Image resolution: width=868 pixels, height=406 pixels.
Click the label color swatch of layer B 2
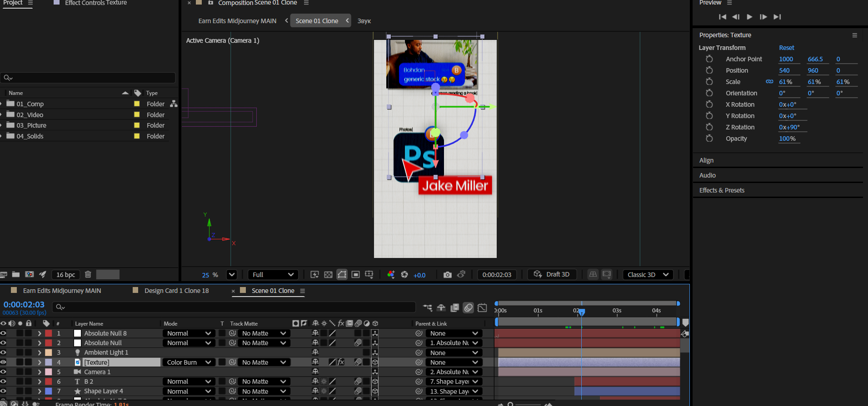pyautogui.click(x=49, y=381)
